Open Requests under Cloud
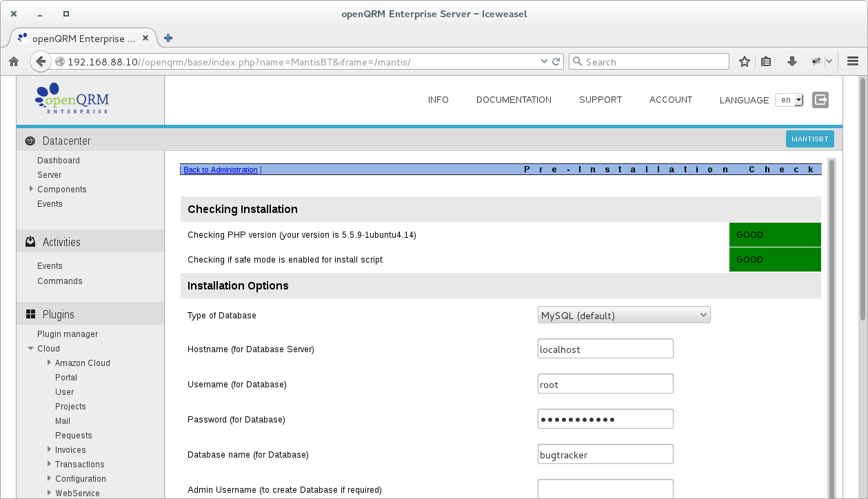Image resolution: width=868 pixels, height=499 pixels. point(74,435)
